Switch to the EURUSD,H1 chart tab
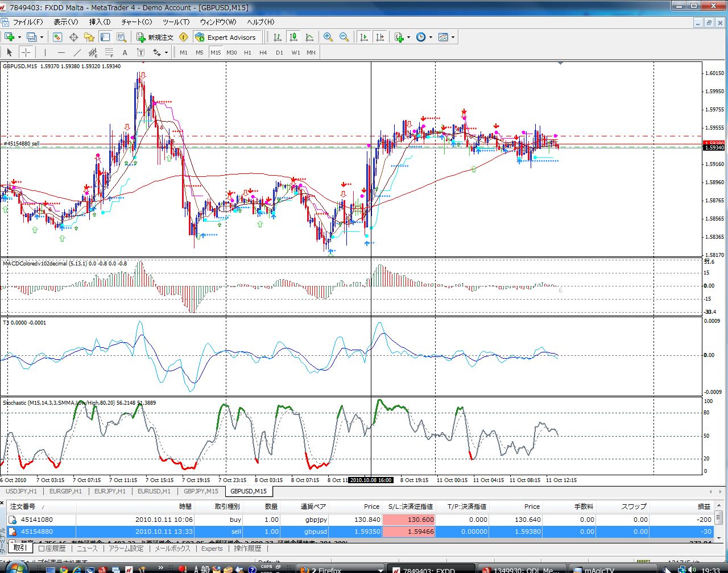The width and height of the screenshot is (728, 573). click(154, 491)
